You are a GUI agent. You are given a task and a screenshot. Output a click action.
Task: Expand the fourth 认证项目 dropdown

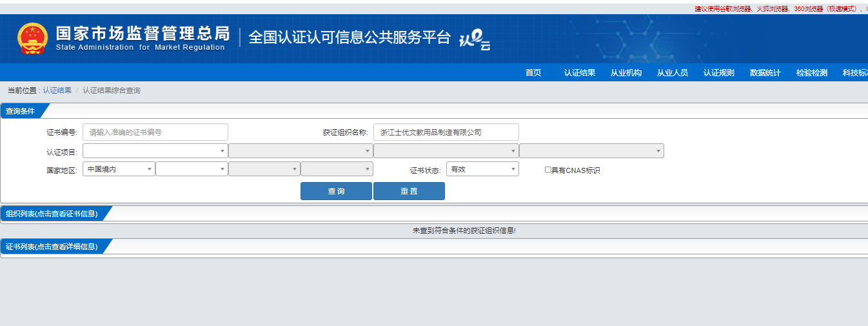click(591, 151)
